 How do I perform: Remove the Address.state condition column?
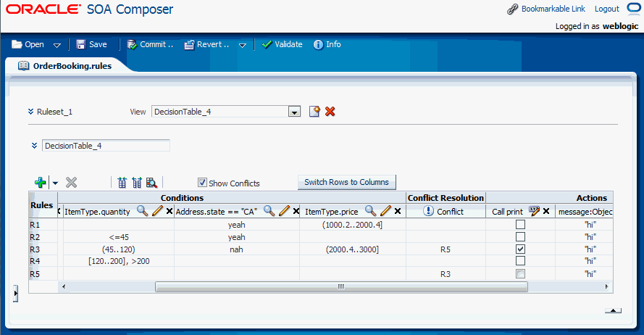296,211
